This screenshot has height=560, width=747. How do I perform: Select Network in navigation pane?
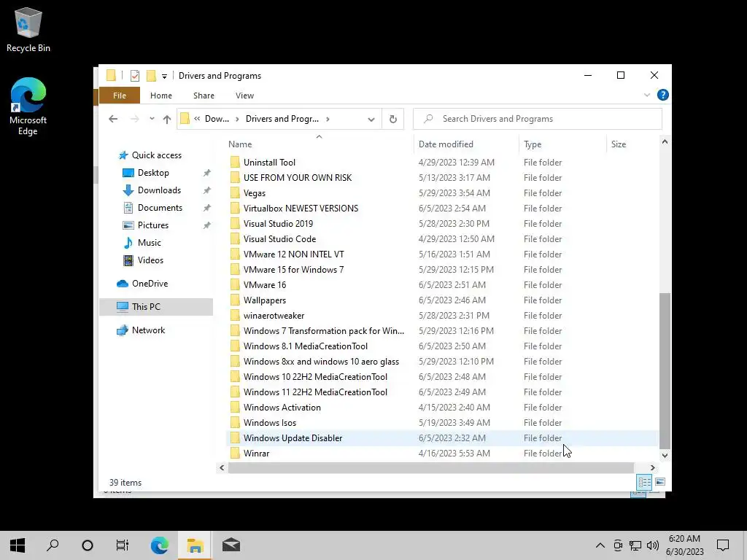pos(148,330)
